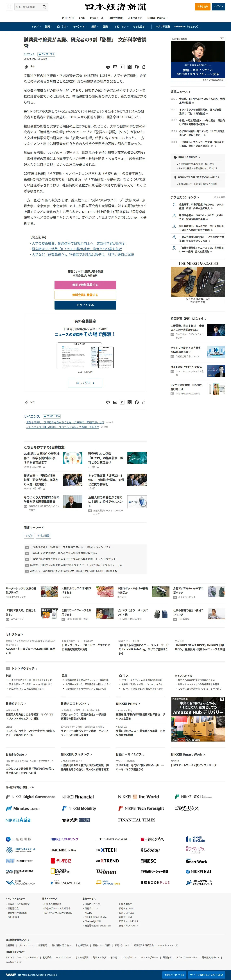Viewport: 231px width, 980px height.
Task: Click the note icon below the Ask! NIKKEI box
Action: 122,402
